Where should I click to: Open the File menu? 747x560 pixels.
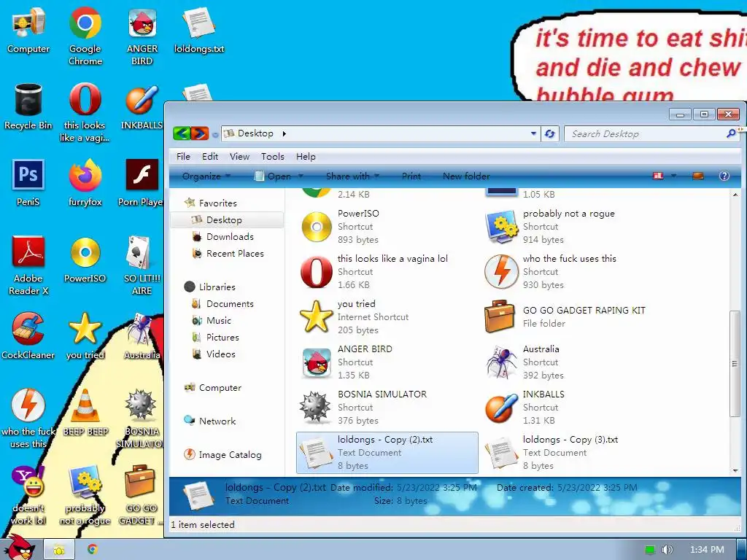click(x=183, y=156)
